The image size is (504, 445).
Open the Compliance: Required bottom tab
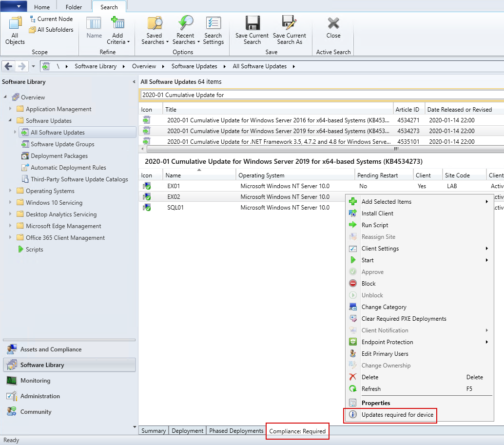[x=297, y=431]
